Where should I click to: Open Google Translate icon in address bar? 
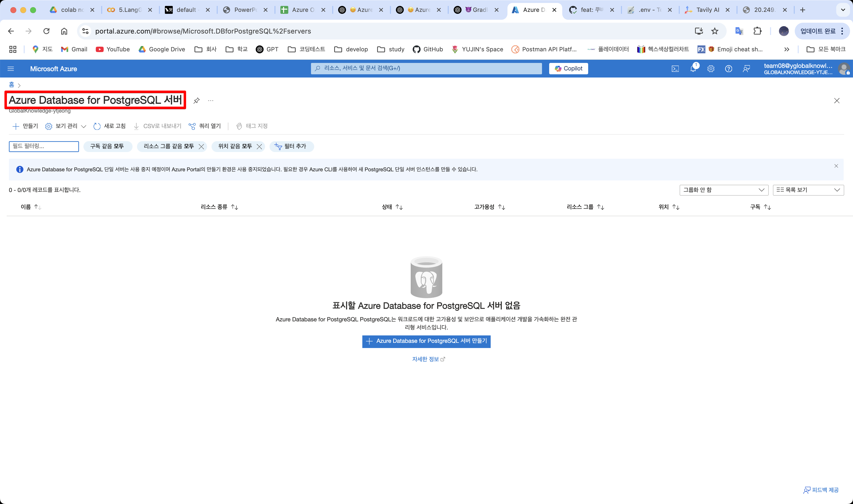[739, 31]
